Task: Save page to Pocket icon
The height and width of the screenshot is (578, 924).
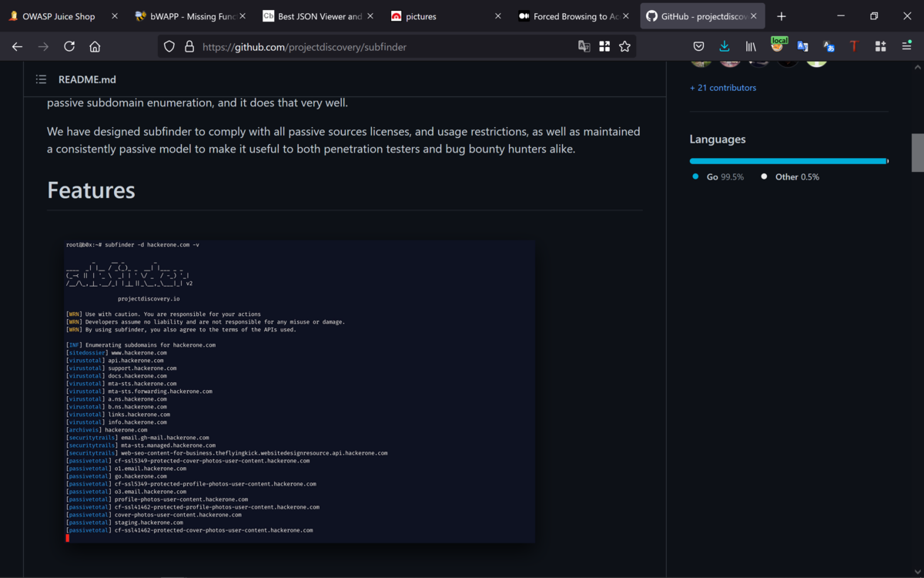Action: (x=698, y=46)
